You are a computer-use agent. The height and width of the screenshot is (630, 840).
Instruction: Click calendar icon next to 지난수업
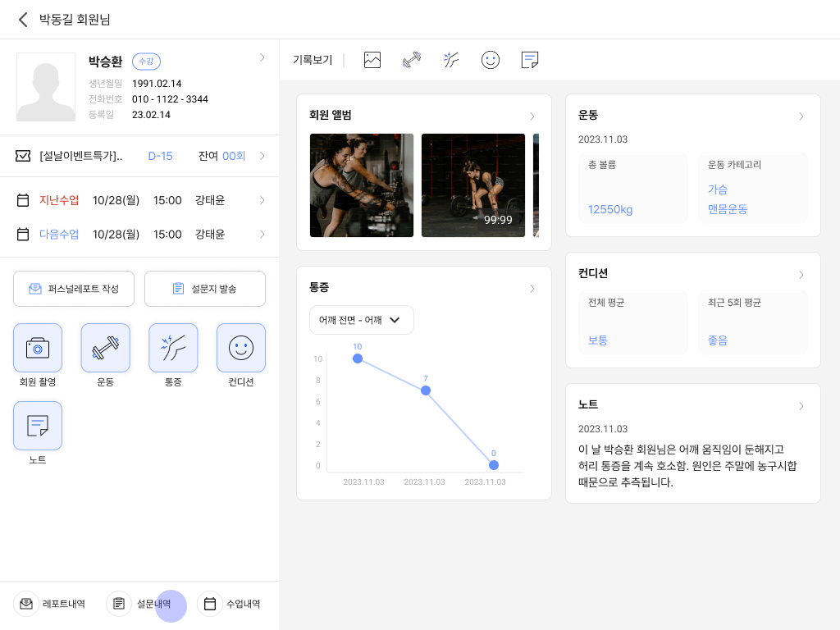click(x=23, y=200)
